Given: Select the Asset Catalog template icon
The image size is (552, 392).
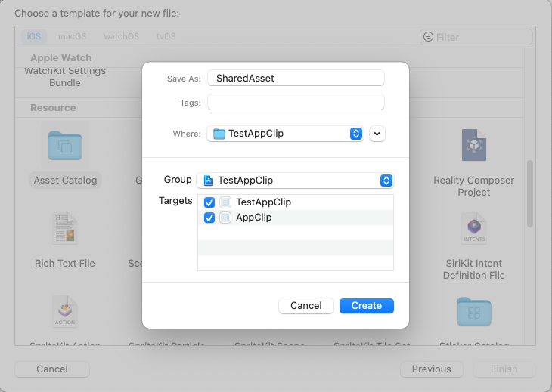Looking at the screenshot, I should click(65, 146).
